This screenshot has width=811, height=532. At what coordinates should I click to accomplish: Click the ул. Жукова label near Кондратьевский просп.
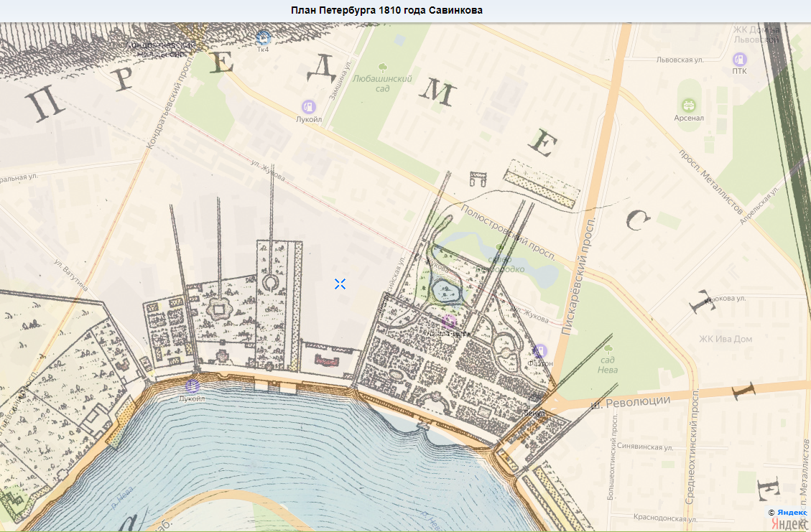point(268,170)
